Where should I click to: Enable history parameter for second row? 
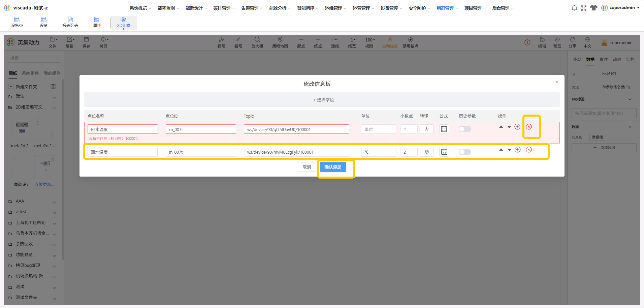point(465,152)
